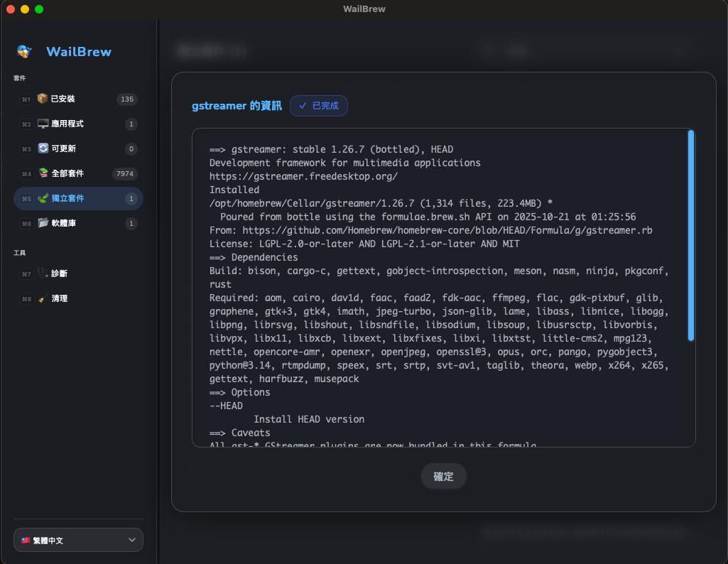Click the box icon beside 已安裝
The width and height of the screenshot is (728, 564).
[x=43, y=99]
